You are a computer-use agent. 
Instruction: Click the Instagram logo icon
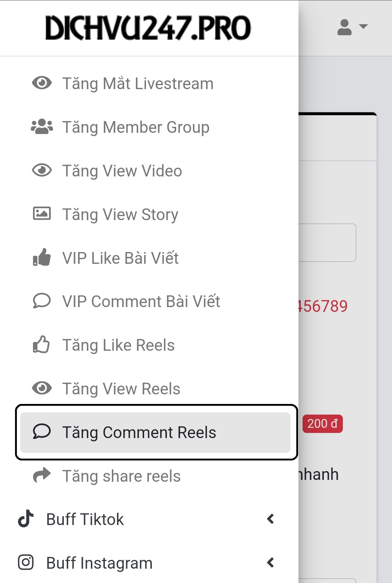26,562
